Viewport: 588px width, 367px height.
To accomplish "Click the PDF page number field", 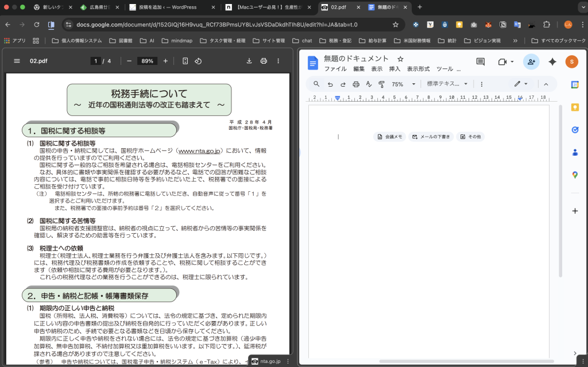I will coord(95,61).
